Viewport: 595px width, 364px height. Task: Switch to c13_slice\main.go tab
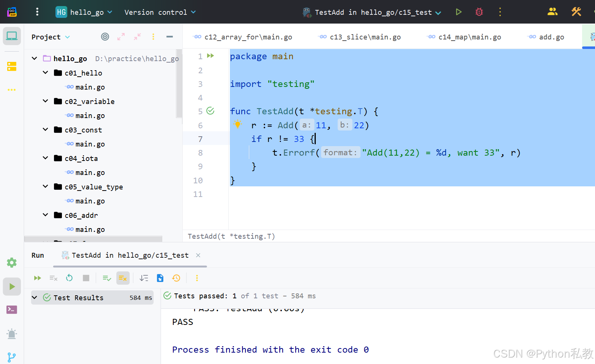[x=360, y=37]
